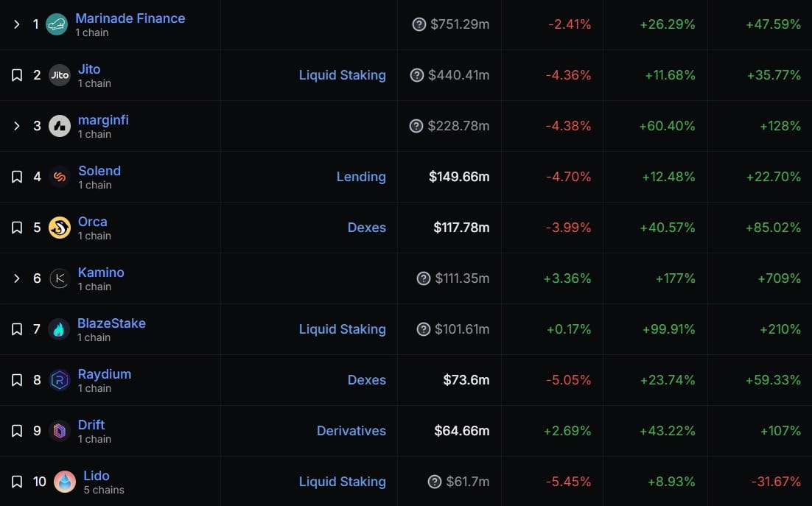This screenshot has width=812, height=506.
Task: Click question mark icon beside $751.29m
Action: coord(419,24)
